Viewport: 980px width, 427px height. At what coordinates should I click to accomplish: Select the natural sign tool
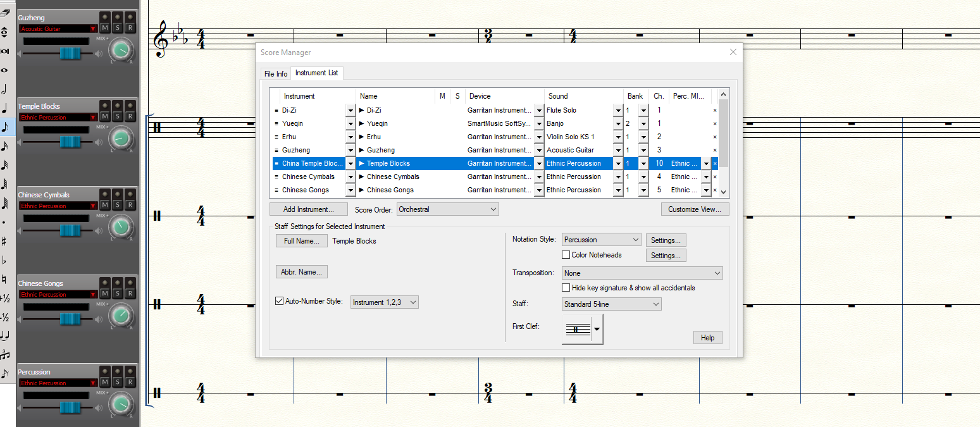[x=4, y=279]
